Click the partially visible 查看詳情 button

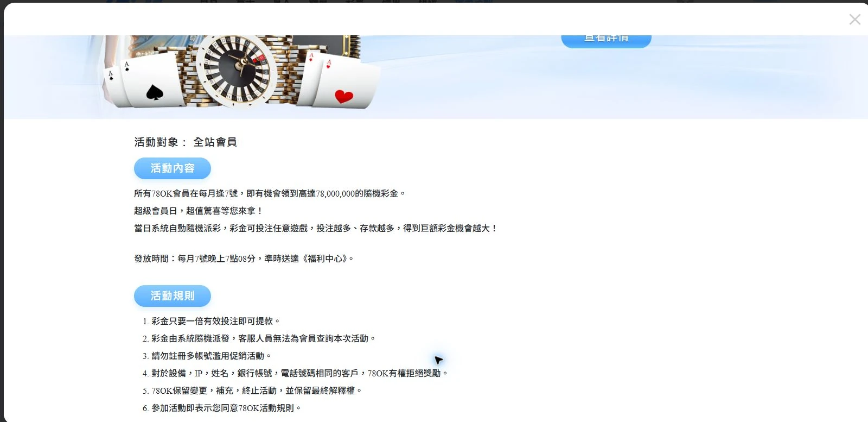tap(606, 41)
